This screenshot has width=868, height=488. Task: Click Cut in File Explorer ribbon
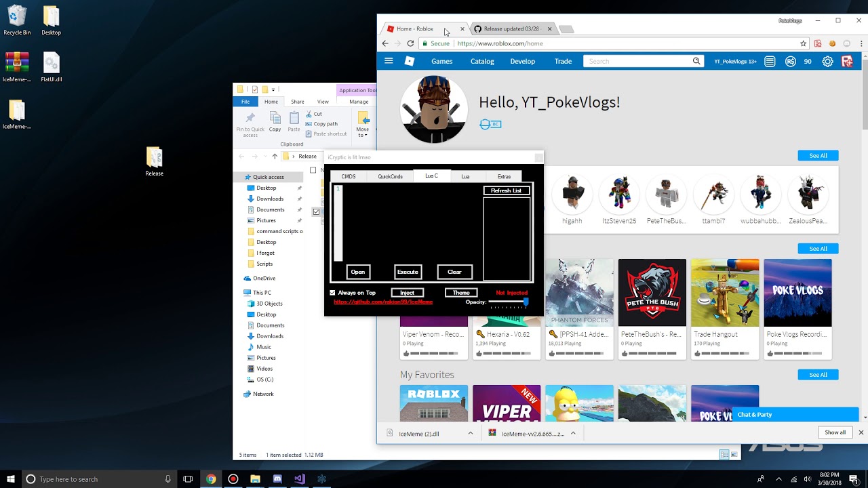click(314, 114)
